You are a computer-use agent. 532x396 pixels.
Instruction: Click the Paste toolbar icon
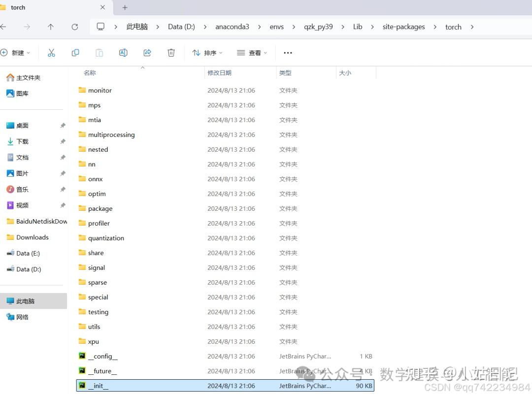click(99, 53)
